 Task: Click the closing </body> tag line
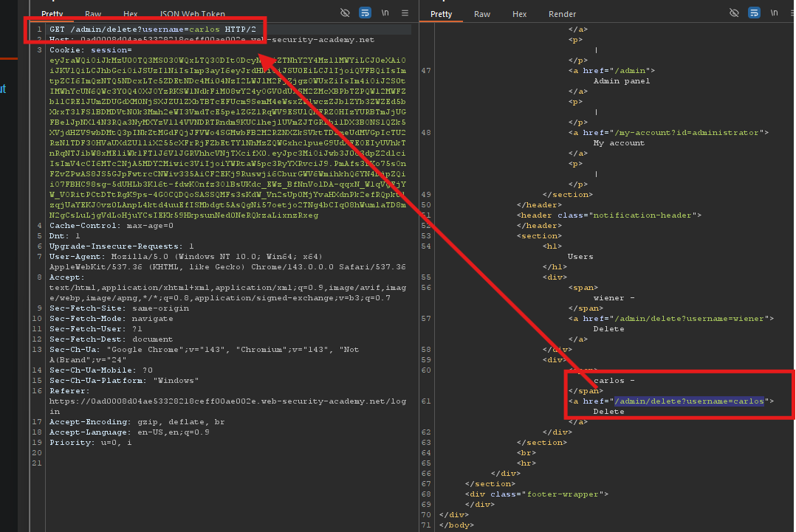click(456, 525)
